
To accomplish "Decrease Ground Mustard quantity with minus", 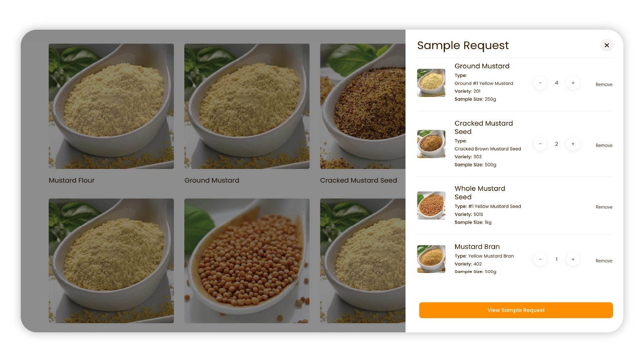I will click(x=540, y=83).
